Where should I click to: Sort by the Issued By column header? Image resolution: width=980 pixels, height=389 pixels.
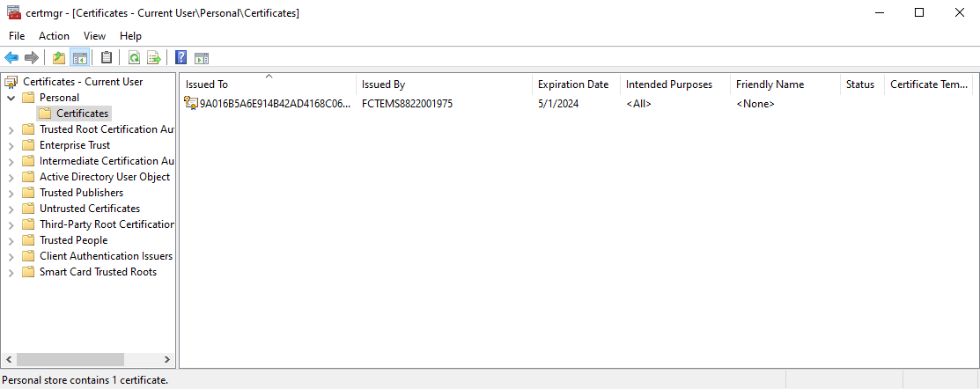tap(383, 84)
